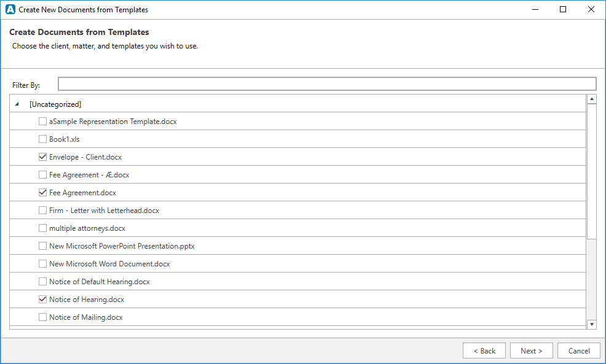Tick the Notice of Mailing.docx checkbox
The width and height of the screenshot is (606, 364).
tap(42, 317)
